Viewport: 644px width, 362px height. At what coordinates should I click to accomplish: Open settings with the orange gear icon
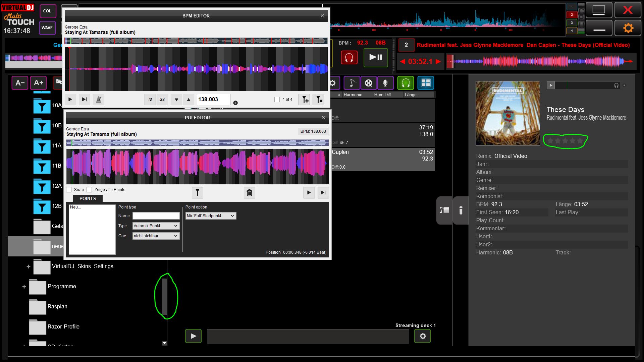coord(628,28)
